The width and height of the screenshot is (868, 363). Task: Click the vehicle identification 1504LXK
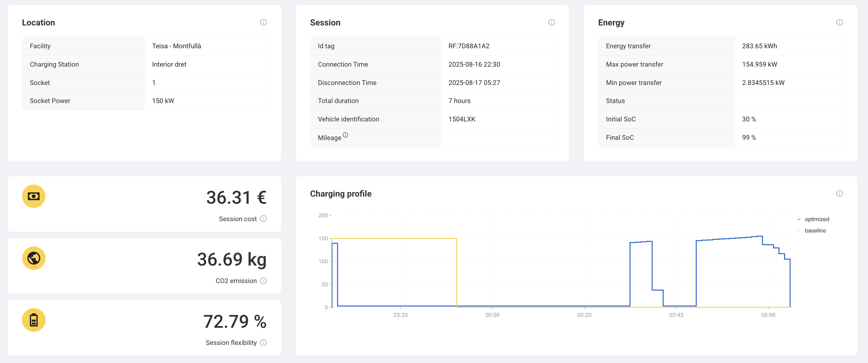click(462, 119)
